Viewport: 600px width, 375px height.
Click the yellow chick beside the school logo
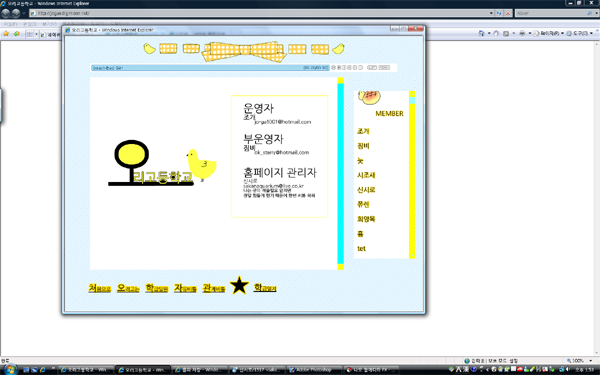coord(202,165)
